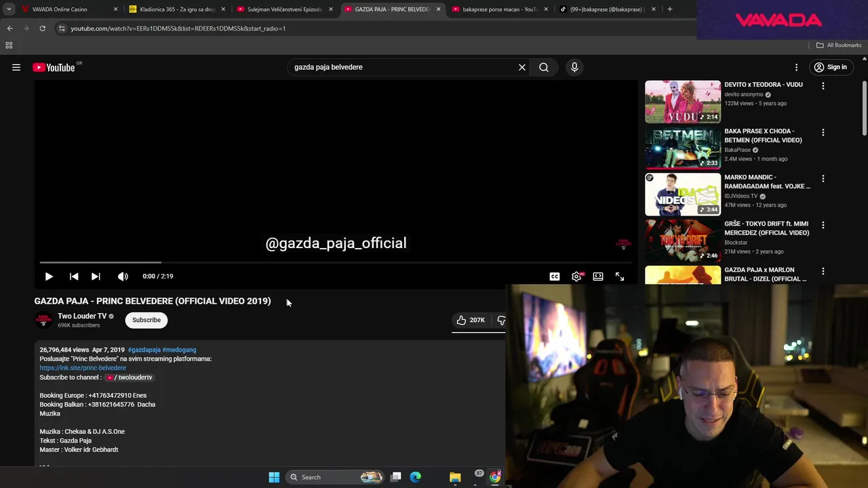868x488 pixels.
Task: Seek on the video progress bar
Action: pos(336,262)
